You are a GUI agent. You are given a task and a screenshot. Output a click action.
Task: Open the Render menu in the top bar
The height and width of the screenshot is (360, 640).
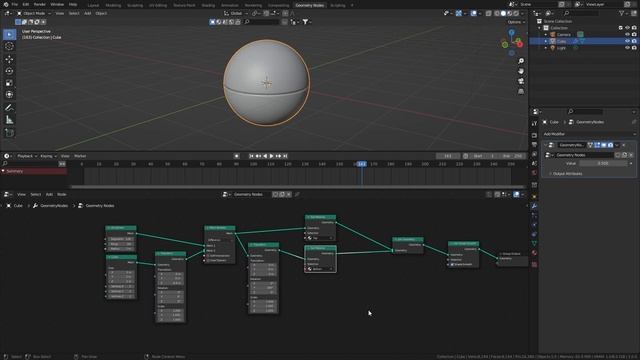tap(40, 4)
